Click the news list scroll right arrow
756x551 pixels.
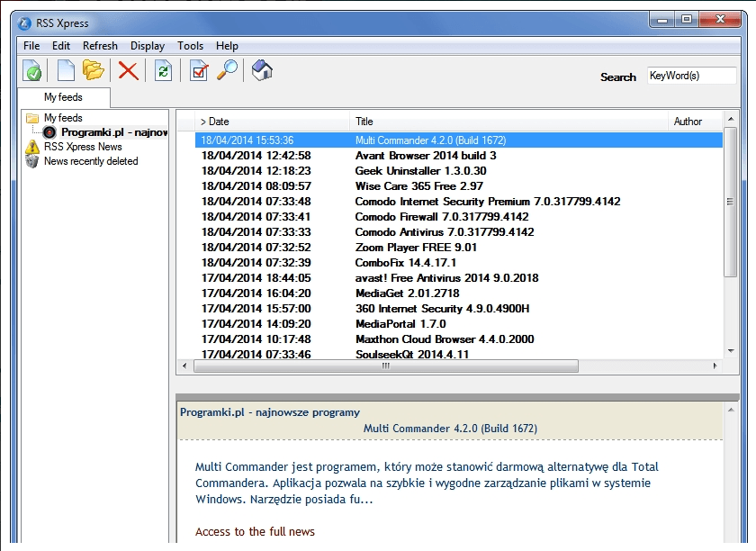pyautogui.click(x=715, y=366)
